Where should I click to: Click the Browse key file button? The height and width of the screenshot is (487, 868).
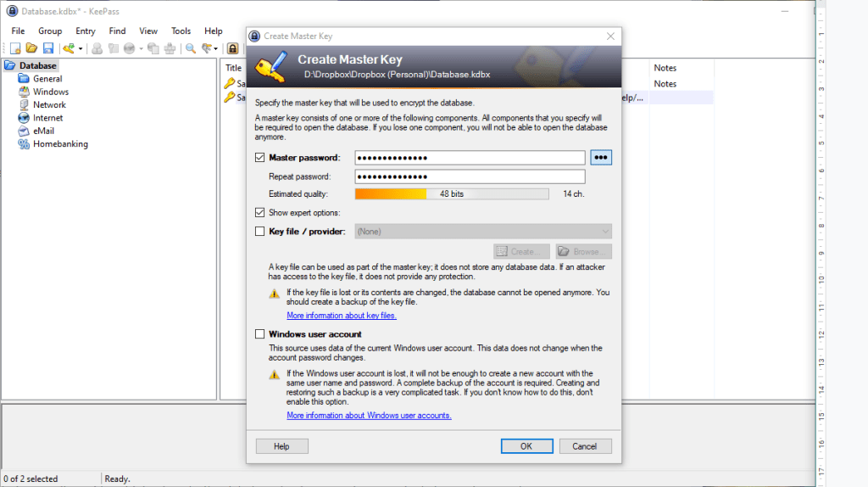(583, 251)
